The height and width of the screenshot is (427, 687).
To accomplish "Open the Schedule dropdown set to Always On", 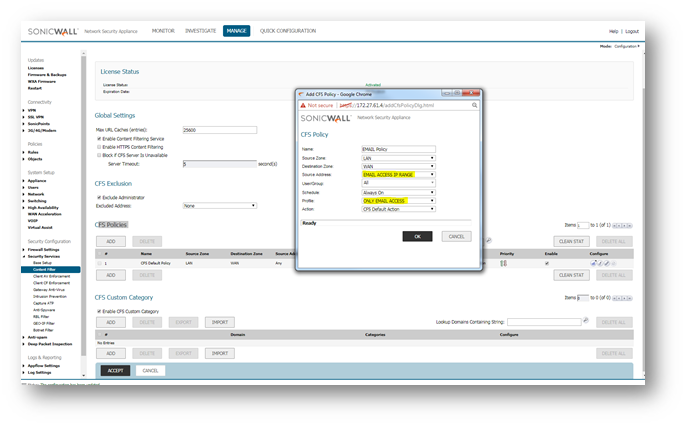I will (x=398, y=191).
